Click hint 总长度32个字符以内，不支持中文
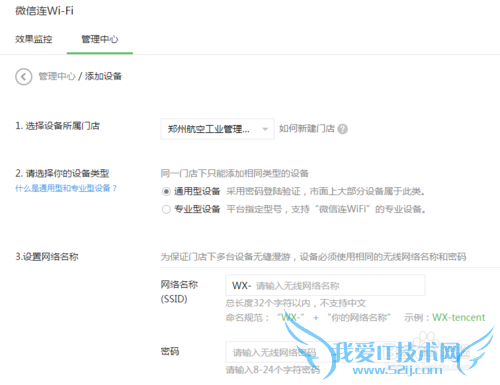This screenshot has height=385, width=500. (296, 303)
